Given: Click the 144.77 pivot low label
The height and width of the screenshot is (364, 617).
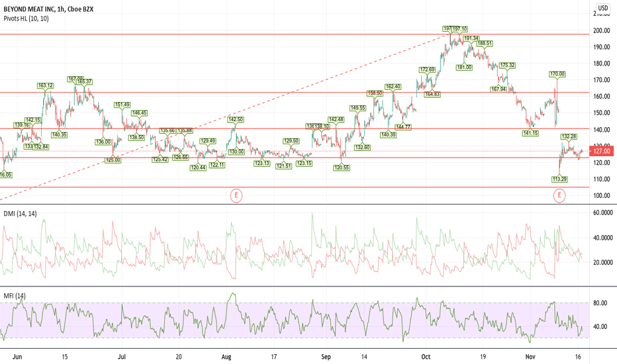Looking at the screenshot, I should pos(403,126).
